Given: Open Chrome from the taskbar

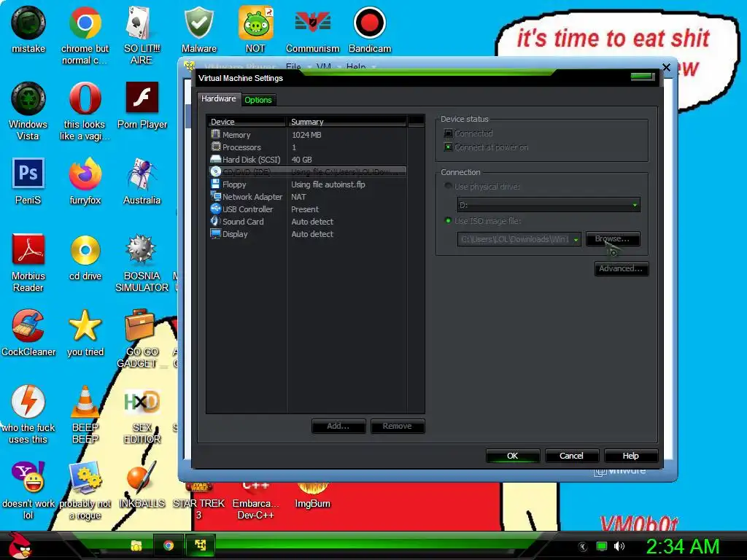Looking at the screenshot, I should tap(169, 545).
